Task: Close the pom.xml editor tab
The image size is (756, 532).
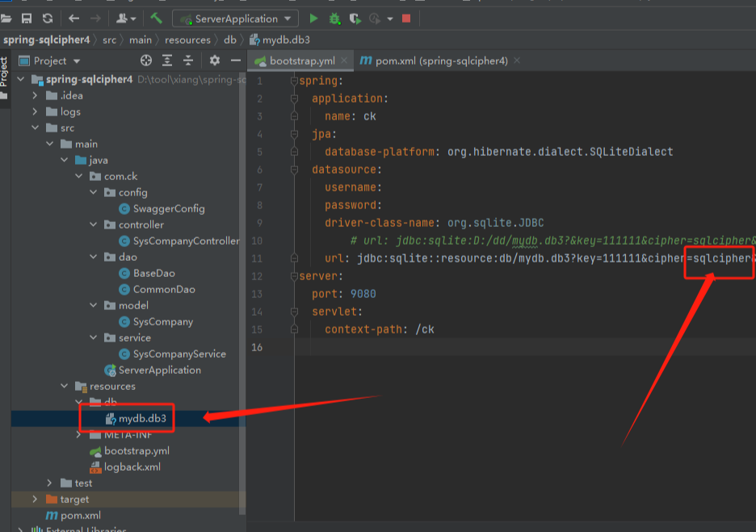Action: (517, 61)
